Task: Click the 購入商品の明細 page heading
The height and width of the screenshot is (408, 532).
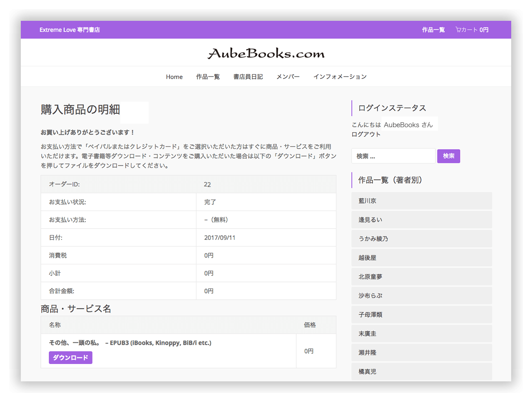Action: coord(80,109)
